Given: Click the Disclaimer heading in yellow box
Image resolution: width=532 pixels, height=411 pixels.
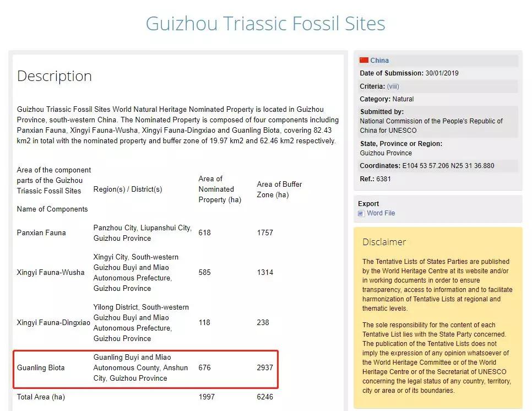Looking at the screenshot, I should tap(384, 242).
